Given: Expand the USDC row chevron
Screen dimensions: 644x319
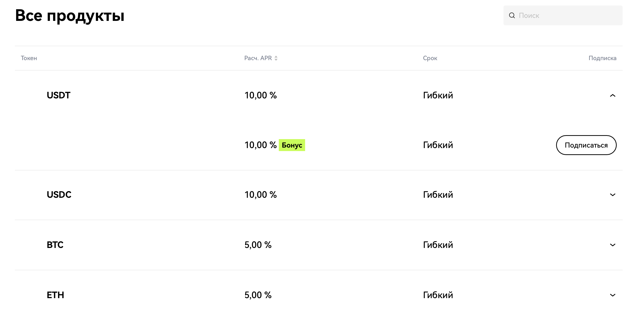Looking at the screenshot, I should point(612,195).
